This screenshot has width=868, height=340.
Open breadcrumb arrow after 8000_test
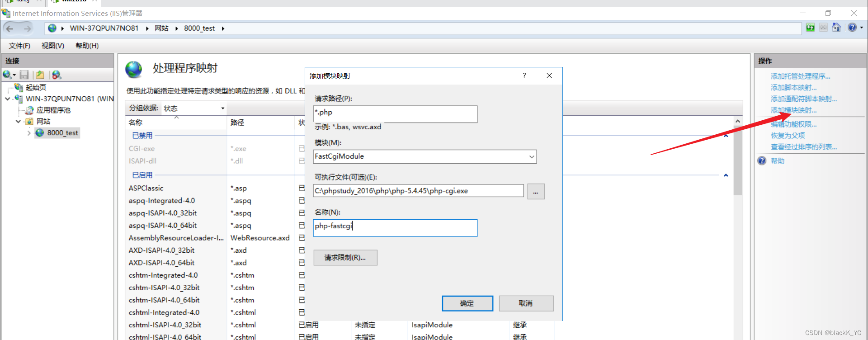coord(223,28)
